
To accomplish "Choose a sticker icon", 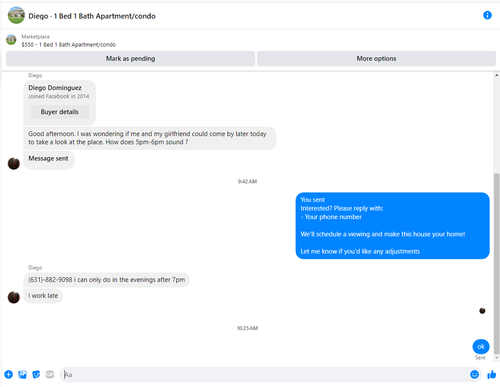I will [36, 374].
